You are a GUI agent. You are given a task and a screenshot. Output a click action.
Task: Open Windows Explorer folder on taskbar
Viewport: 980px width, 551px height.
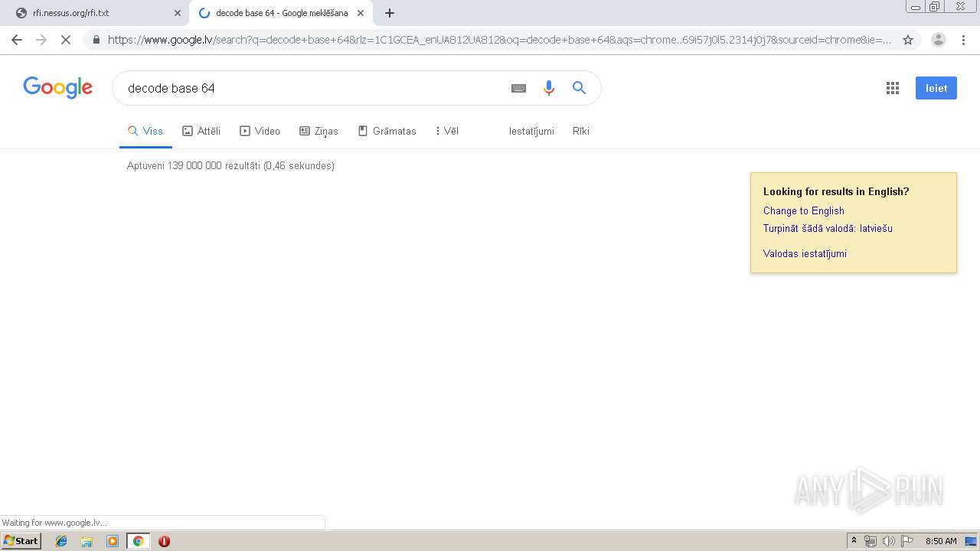tap(87, 541)
